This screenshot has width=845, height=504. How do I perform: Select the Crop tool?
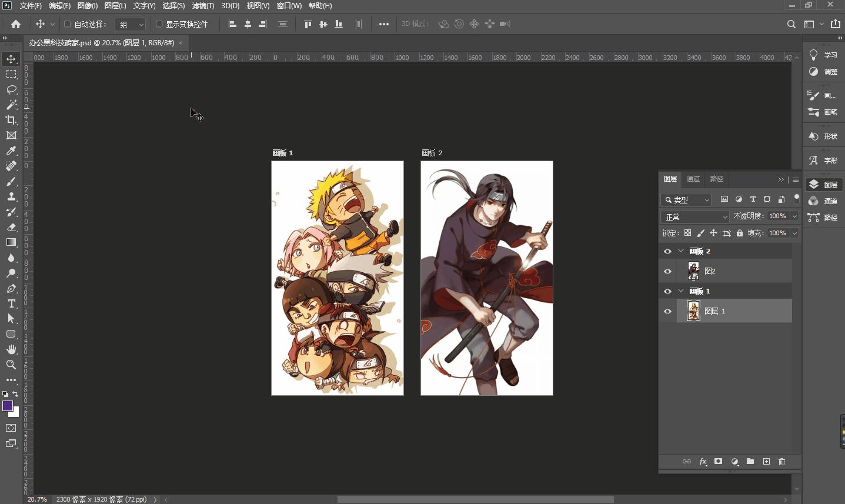[x=11, y=120]
